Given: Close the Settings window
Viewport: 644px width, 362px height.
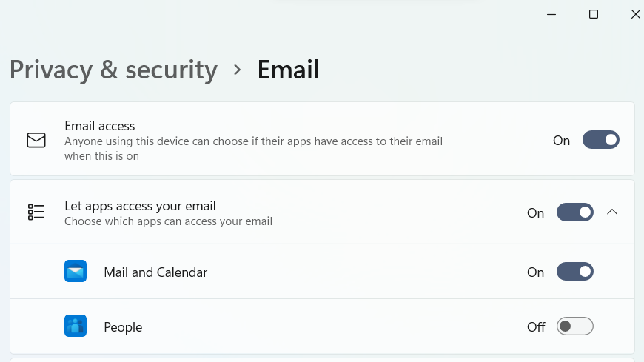Looking at the screenshot, I should coord(635,14).
